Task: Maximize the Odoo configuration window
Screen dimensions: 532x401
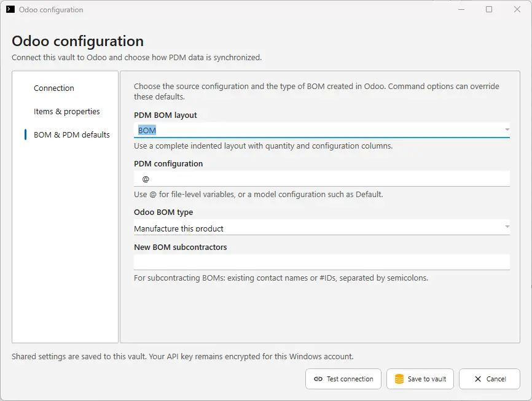Action: click(489, 9)
